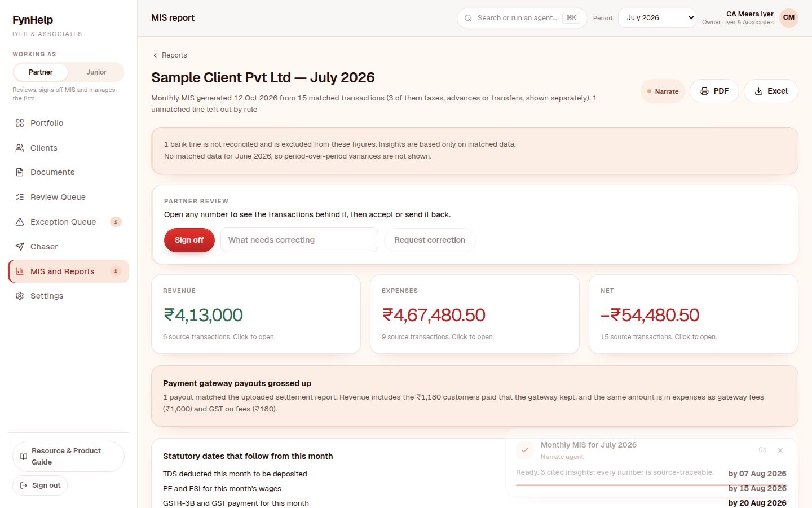The width and height of the screenshot is (812, 508).
Task: Open the Period dropdown showing July 2026
Action: click(657, 17)
